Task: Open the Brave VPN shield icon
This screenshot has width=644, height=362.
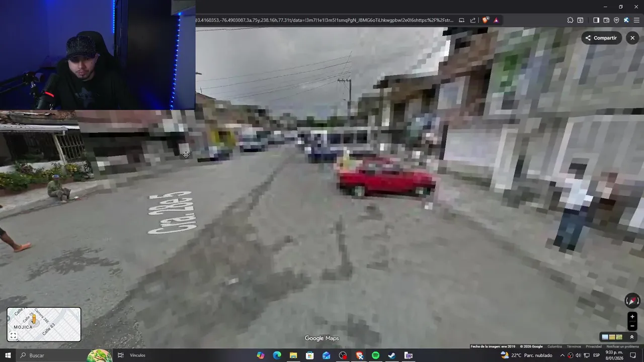Action: point(616,20)
